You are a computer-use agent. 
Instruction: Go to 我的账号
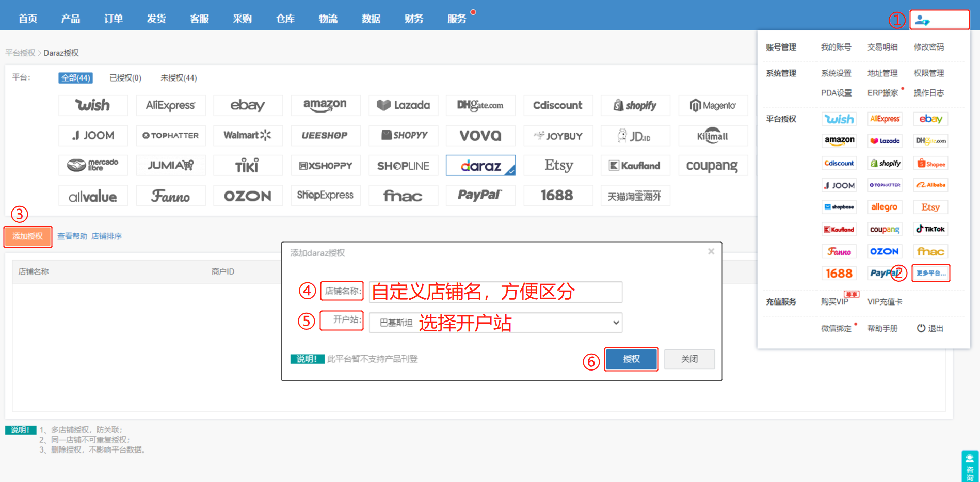836,47
